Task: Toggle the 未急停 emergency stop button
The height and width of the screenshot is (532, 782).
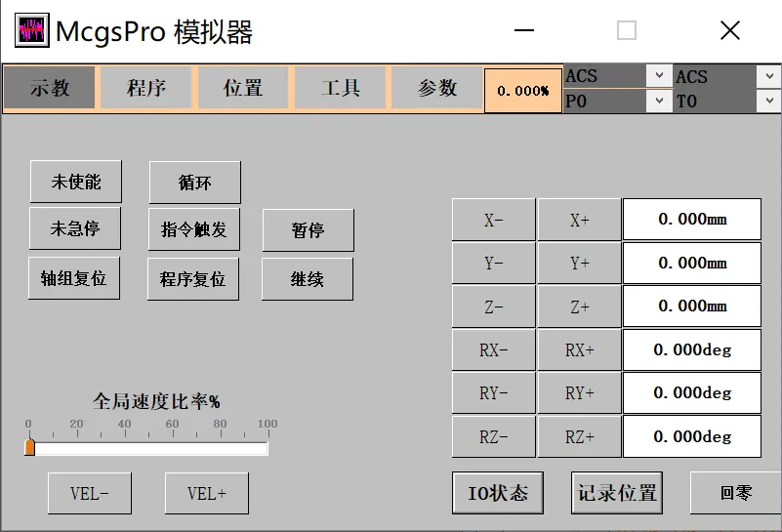Action: tap(75, 228)
